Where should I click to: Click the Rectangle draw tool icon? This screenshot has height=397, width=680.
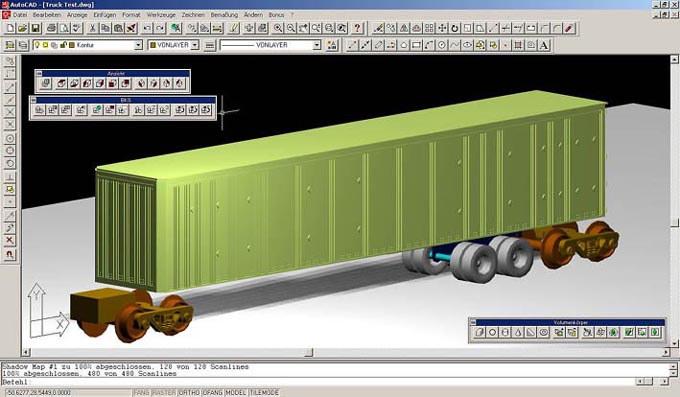coord(416,45)
